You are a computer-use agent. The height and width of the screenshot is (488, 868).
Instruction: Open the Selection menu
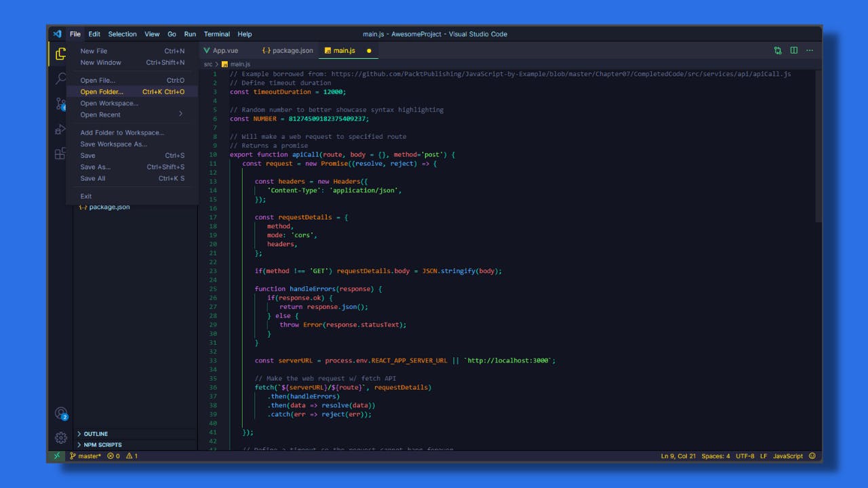[123, 34]
